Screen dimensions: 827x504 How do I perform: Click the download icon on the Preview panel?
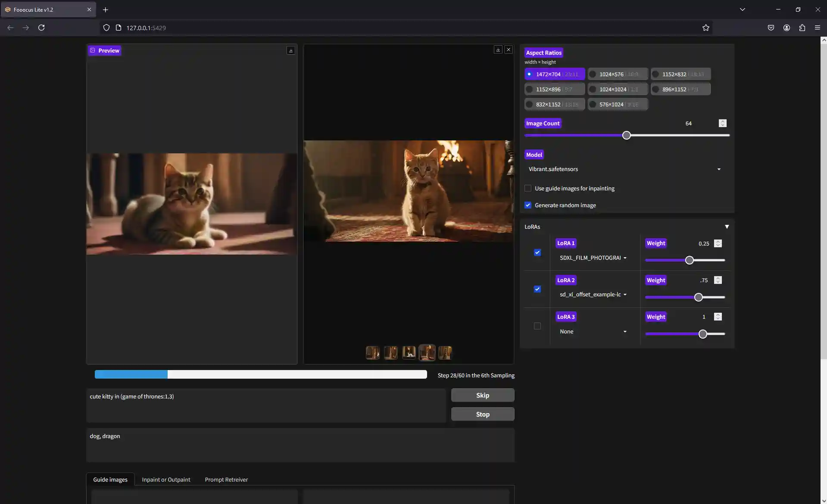(x=291, y=50)
